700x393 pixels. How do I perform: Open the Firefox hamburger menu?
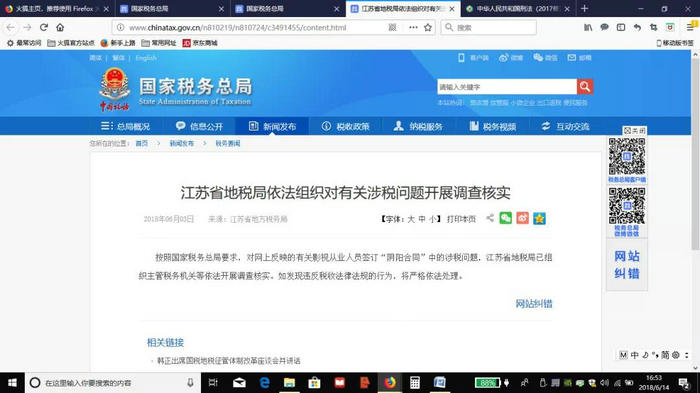coord(690,27)
